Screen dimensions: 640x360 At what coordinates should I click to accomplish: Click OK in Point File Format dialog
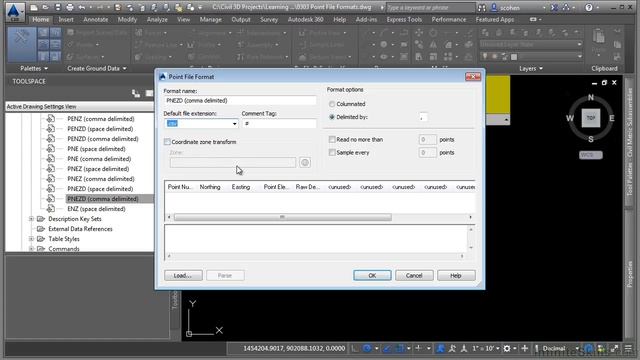click(x=372, y=276)
